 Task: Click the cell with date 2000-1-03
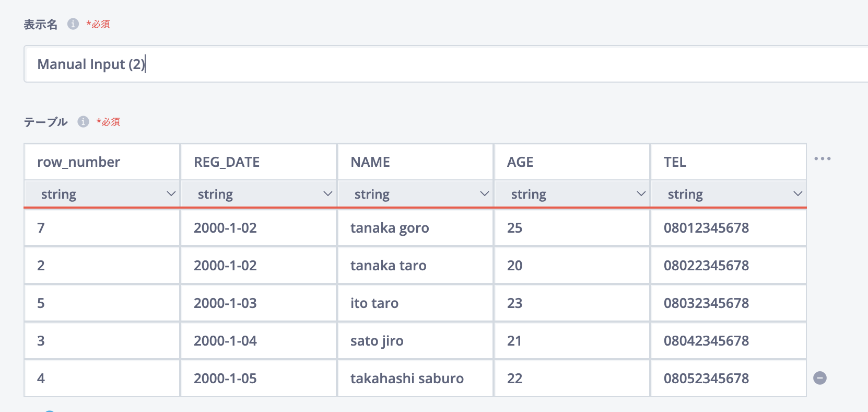click(259, 303)
